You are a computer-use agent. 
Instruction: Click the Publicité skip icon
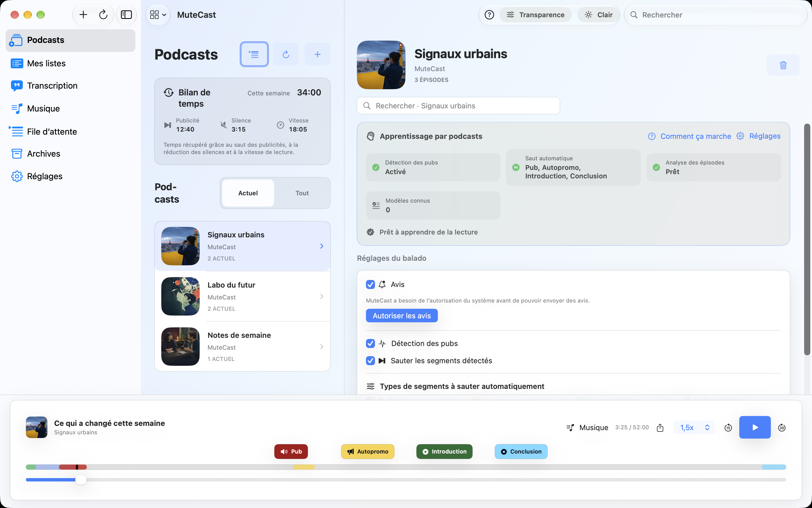pyautogui.click(x=167, y=125)
